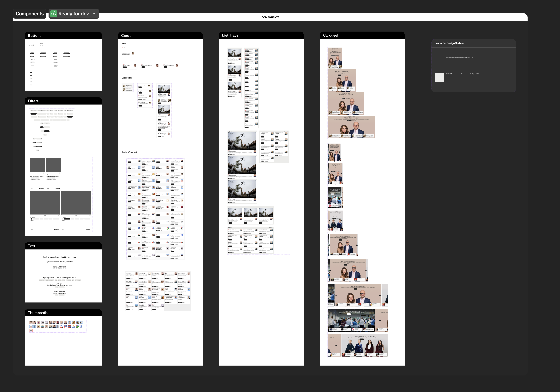Select the Notes For Design System heading

[x=449, y=43]
